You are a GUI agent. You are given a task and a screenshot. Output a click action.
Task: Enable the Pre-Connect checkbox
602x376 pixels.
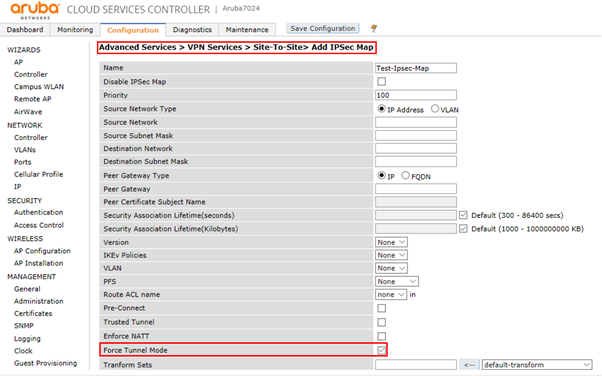tap(381, 308)
